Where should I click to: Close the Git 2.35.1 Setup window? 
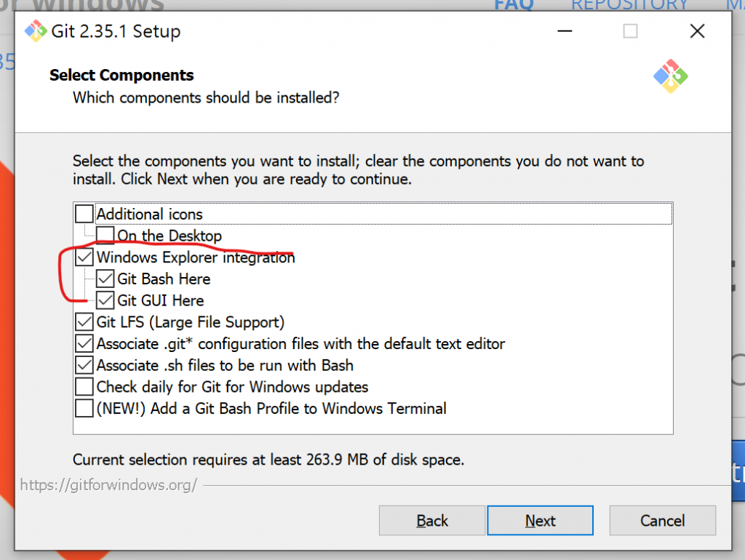(697, 31)
